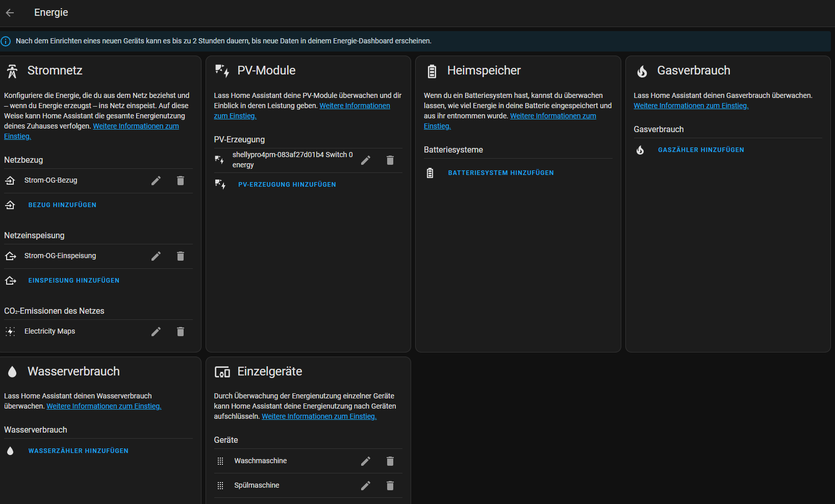The width and height of the screenshot is (835, 504).
Task: Delete Strom-OG-Einspeisung via the trash icon
Action: (181, 256)
